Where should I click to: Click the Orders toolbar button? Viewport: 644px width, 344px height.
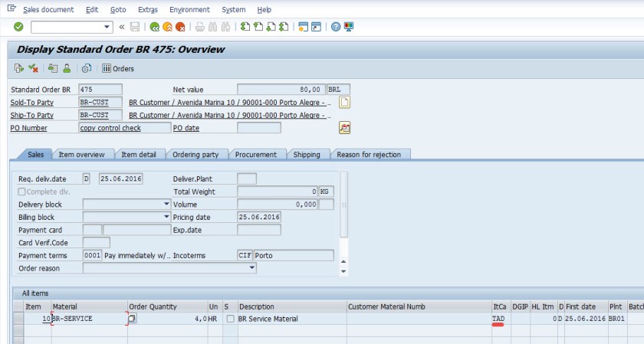click(118, 68)
